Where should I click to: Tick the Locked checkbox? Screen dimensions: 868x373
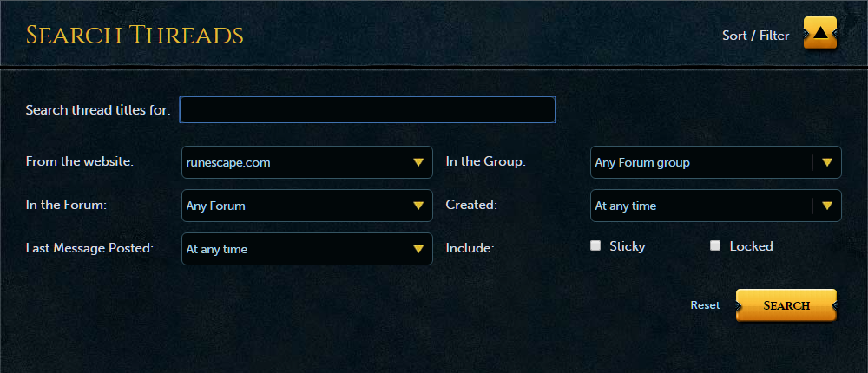click(715, 245)
